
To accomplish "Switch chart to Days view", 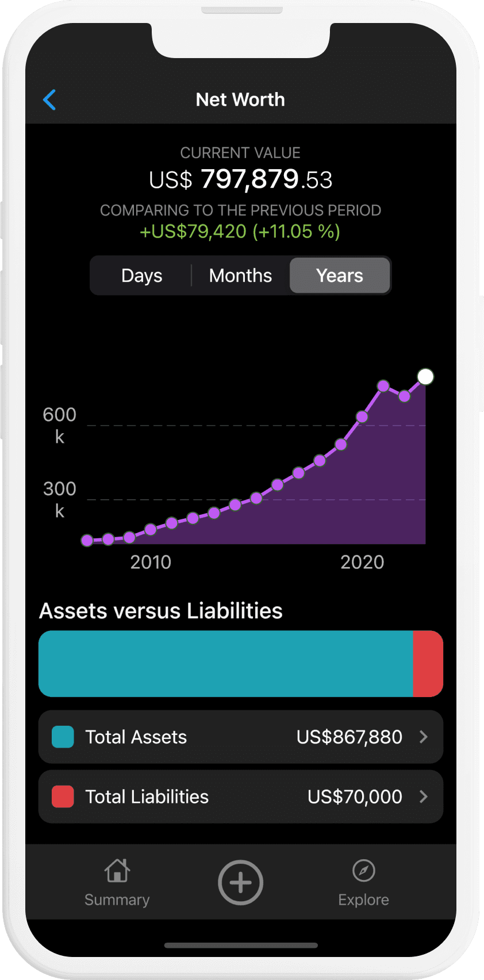I will click(x=141, y=275).
